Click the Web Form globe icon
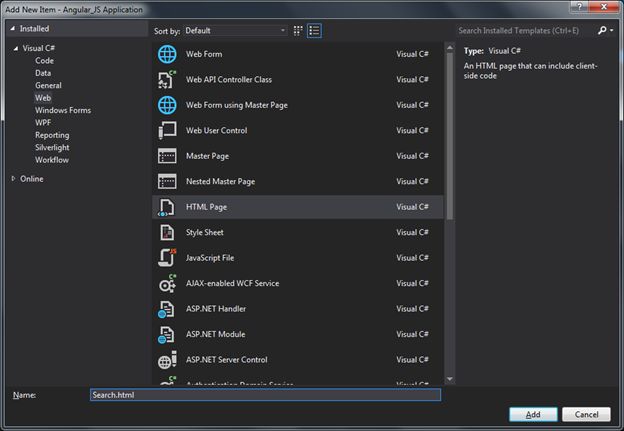The width and height of the screenshot is (624, 431). pyautogui.click(x=167, y=54)
